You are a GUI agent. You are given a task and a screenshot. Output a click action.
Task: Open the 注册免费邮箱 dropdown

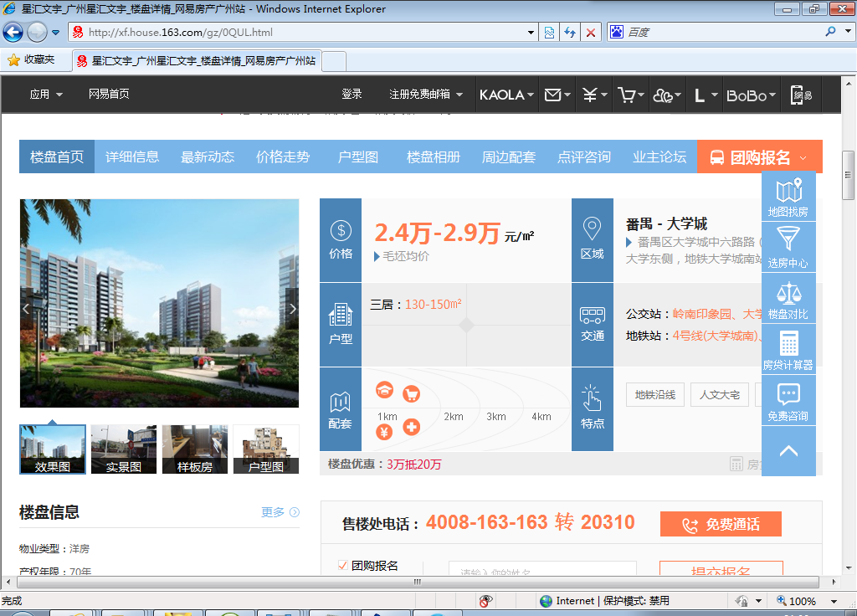pyautogui.click(x=425, y=95)
